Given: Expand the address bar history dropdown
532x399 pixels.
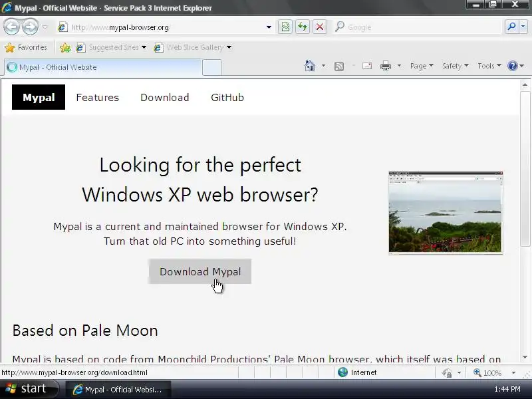Looking at the screenshot, I should tap(269, 27).
